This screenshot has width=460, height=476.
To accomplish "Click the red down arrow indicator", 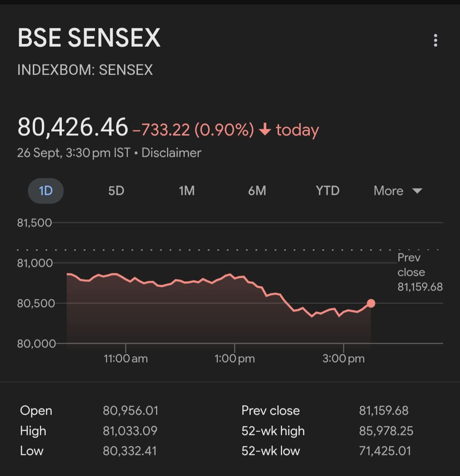I will [x=265, y=130].
